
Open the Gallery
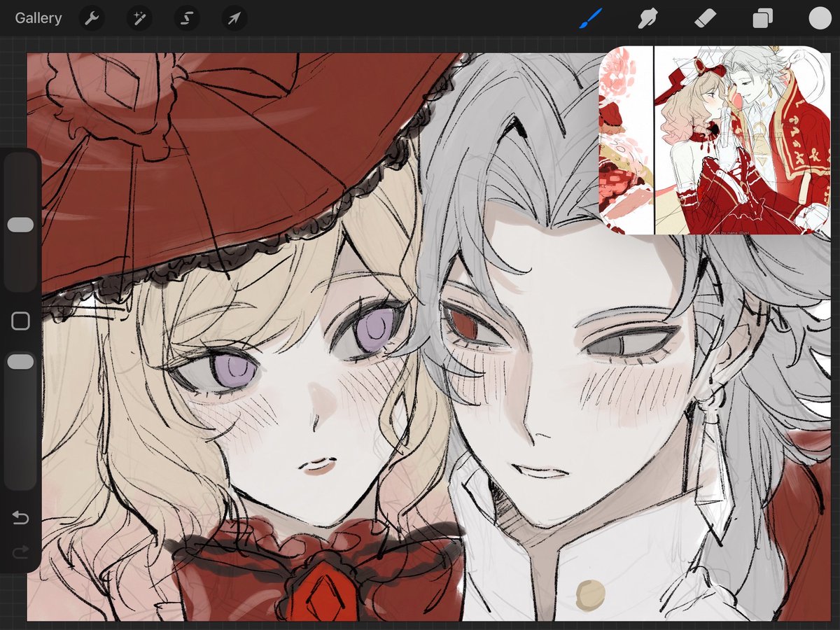pyautogui.click(x=38, y=18)
